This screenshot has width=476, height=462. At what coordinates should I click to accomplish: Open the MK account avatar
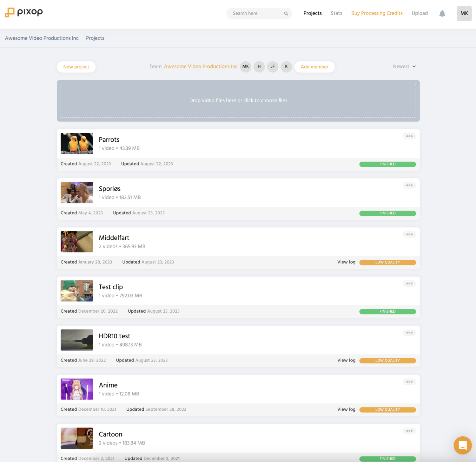click(464, 14)
